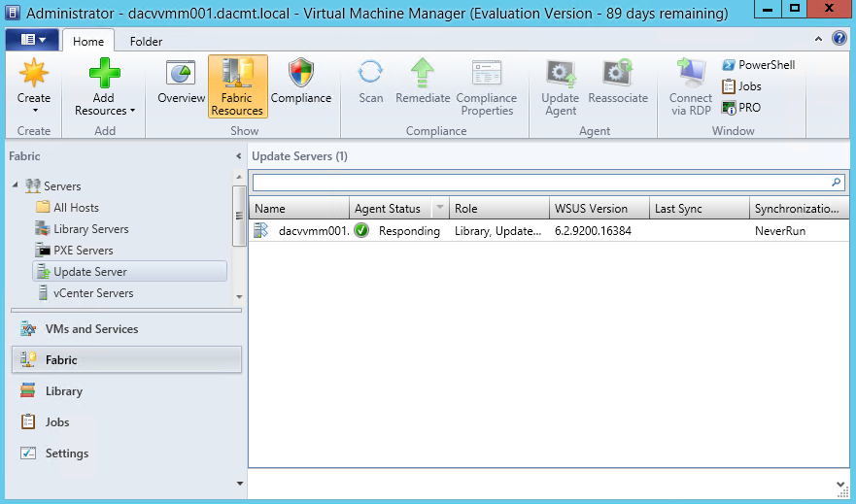The width and height of the screenshot is (856, 504).
Task: Click the NeverRun synchronization cell
Action: coord(780,231)
